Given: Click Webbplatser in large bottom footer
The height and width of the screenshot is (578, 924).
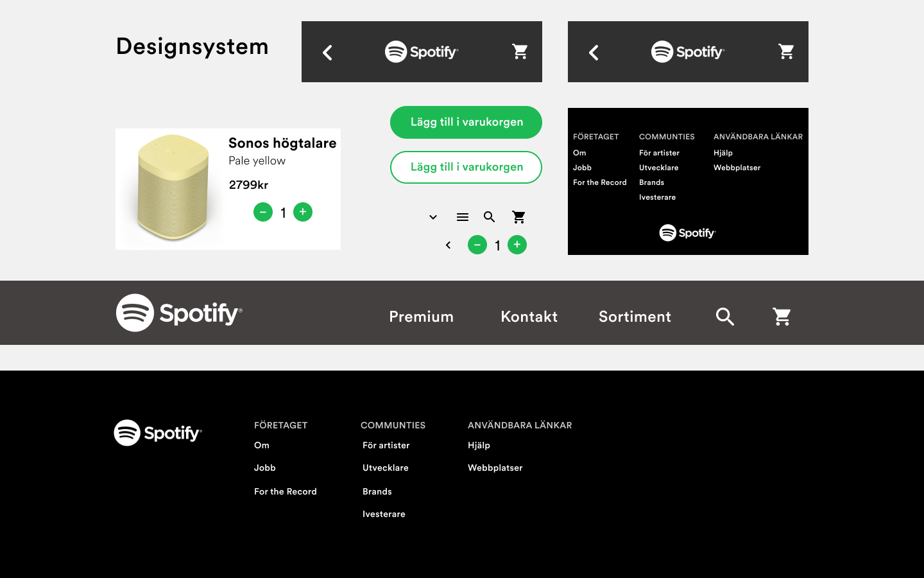Looking at the screenshot, I should click(495, 468).
